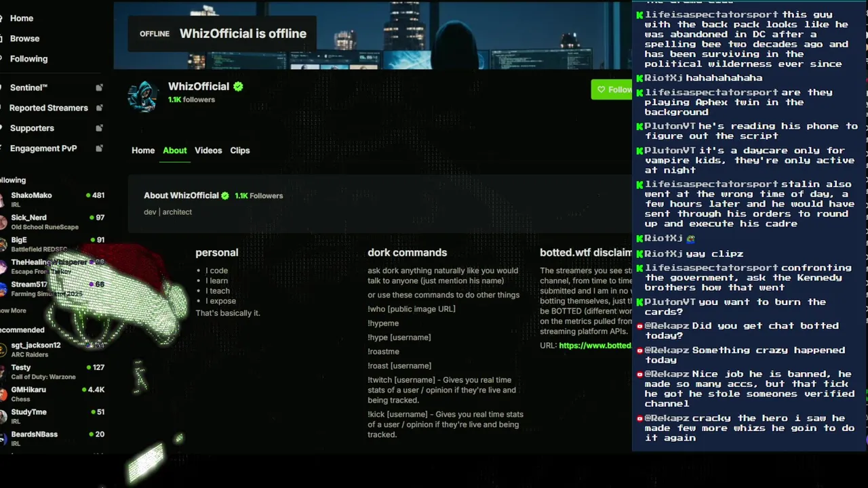Click the '!hype [username]' command text
The height and width of the screenshot is (488, 868).
coord(399,338)
